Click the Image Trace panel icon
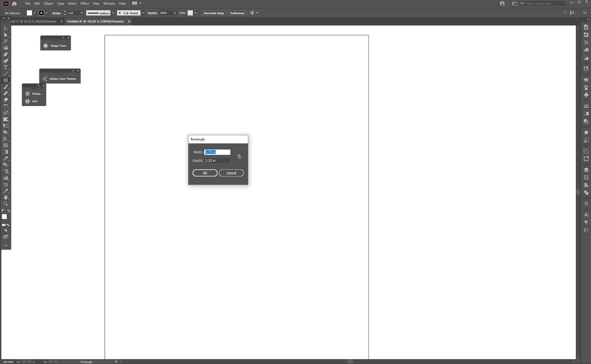 coord(46,46)
